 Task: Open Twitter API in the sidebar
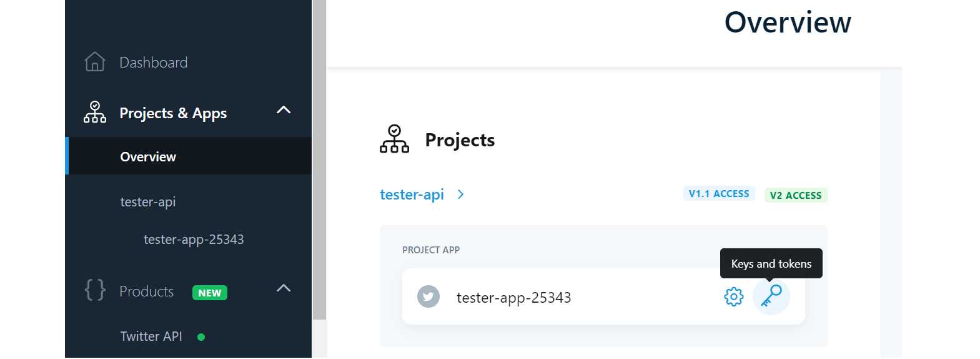point(151,336)
